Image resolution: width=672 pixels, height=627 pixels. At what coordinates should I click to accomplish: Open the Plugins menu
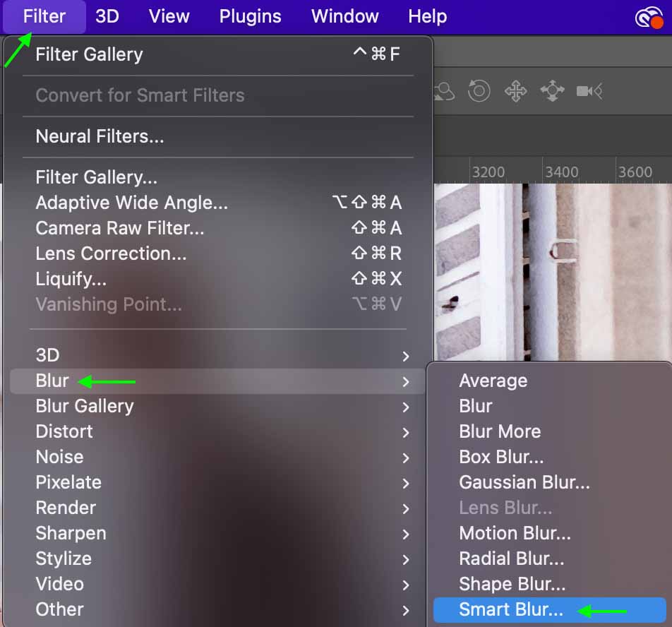(251, 17)
